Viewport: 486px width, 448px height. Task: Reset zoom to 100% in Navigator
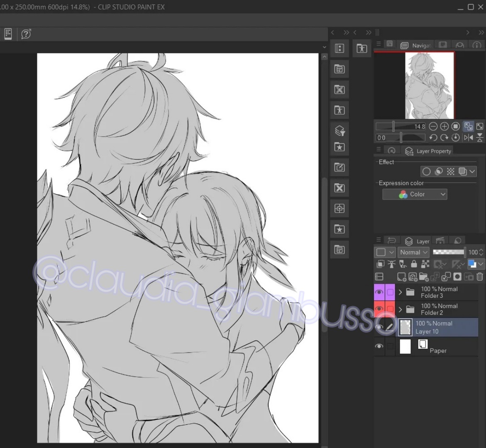pyautogui.click(x=456, y=127)
